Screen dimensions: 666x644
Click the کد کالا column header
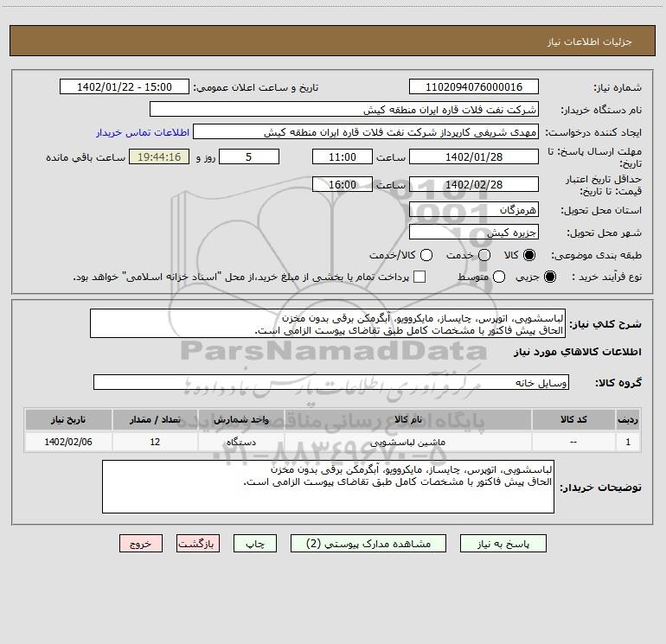(x=573, y=419)
